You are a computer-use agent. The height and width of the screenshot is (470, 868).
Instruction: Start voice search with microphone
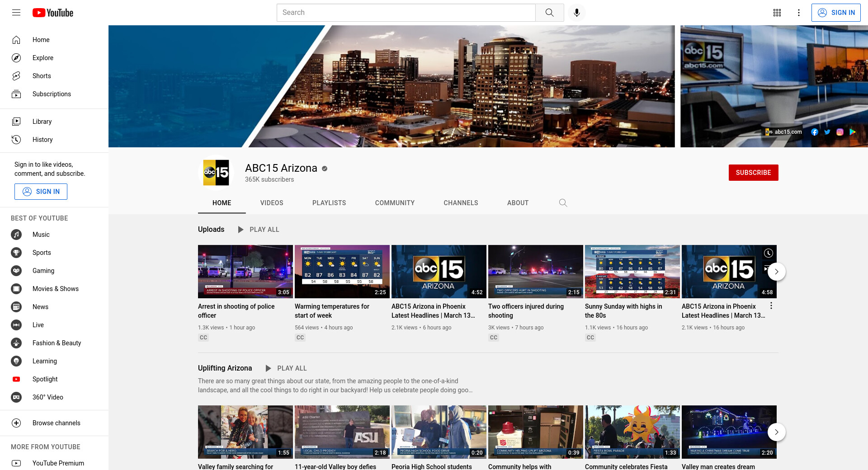coord(577,13)
